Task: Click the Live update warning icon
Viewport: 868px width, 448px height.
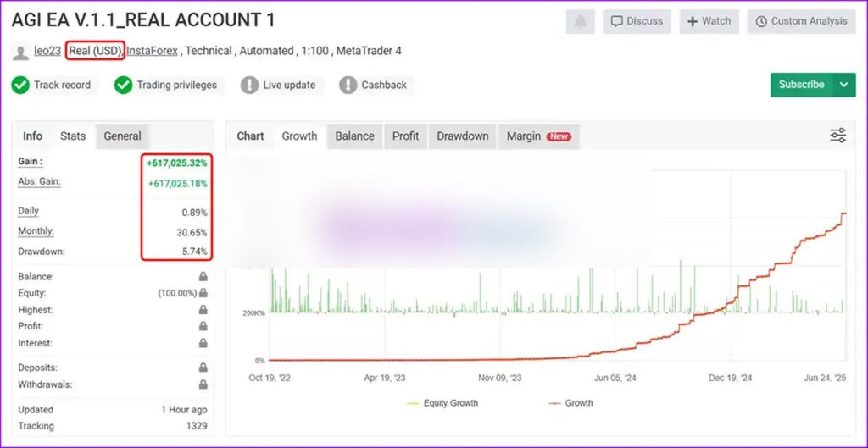Action: point(249,85)
